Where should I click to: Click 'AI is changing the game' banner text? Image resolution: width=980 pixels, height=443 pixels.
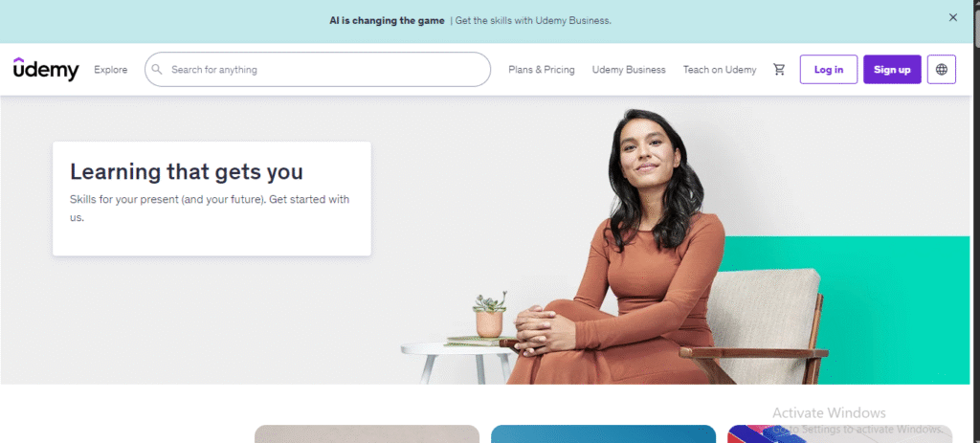pyautogui.click(x=387, y=21)
